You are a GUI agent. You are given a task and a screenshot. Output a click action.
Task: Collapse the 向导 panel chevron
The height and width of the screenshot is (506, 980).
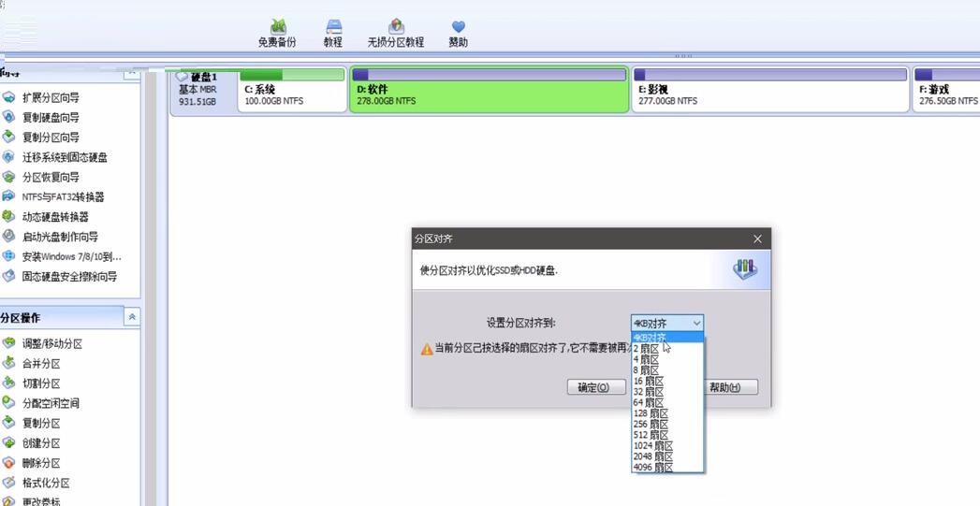point(132,73)
